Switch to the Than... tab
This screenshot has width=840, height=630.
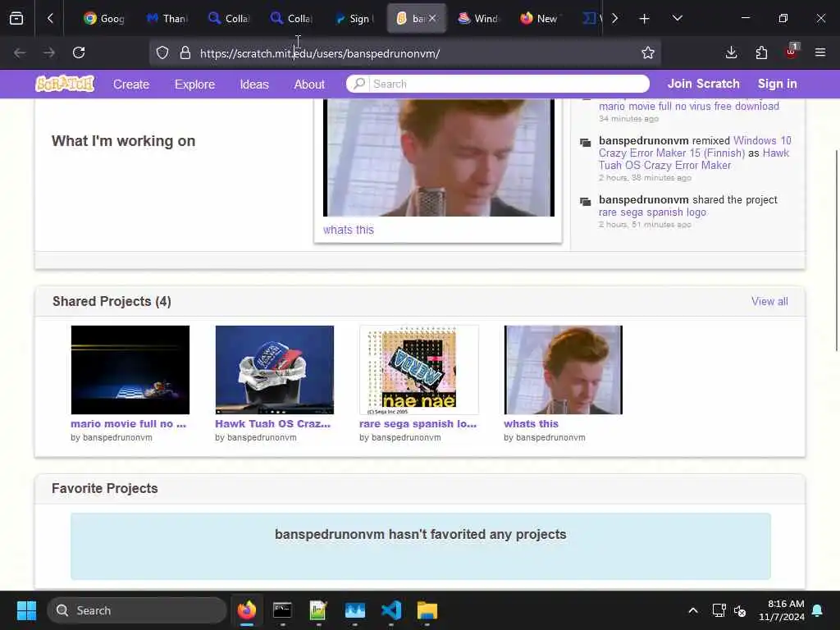tap(167, 19)
